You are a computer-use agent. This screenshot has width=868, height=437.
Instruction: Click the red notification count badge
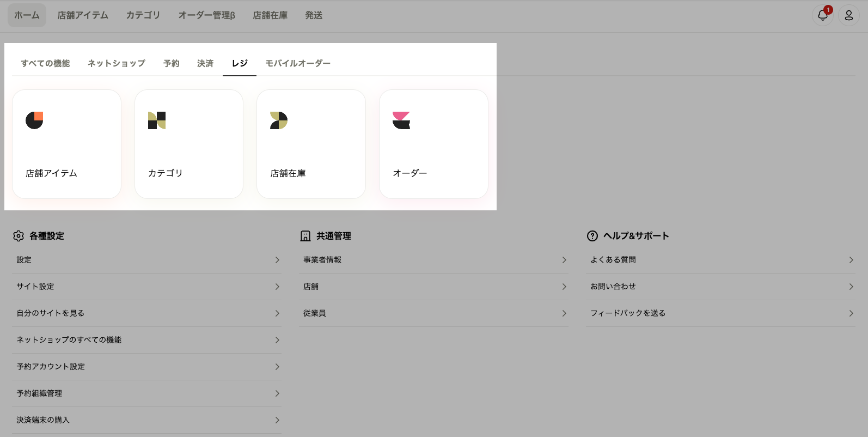point(828,10)
